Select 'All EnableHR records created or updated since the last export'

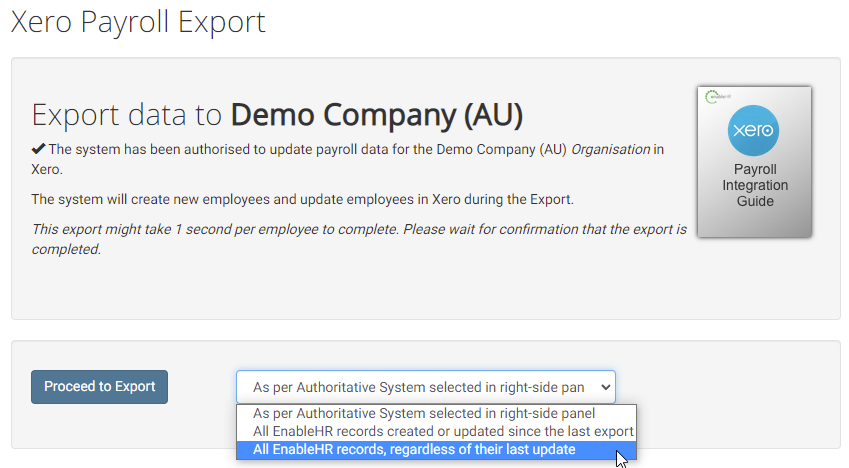coord(436,431)
